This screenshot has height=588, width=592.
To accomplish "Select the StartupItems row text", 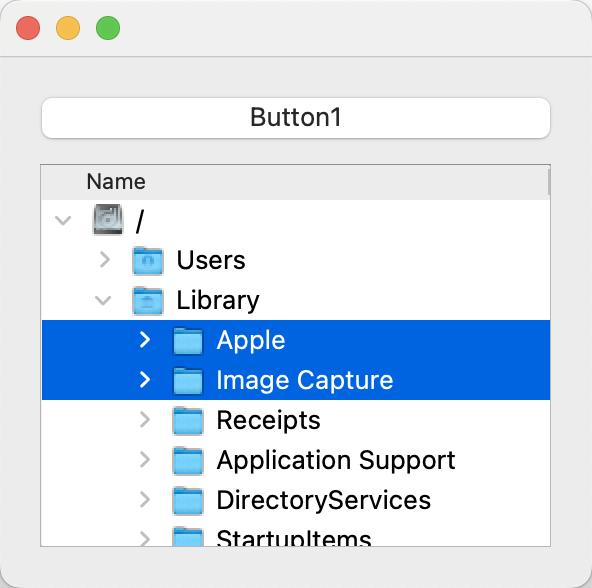I will [294, 538].
